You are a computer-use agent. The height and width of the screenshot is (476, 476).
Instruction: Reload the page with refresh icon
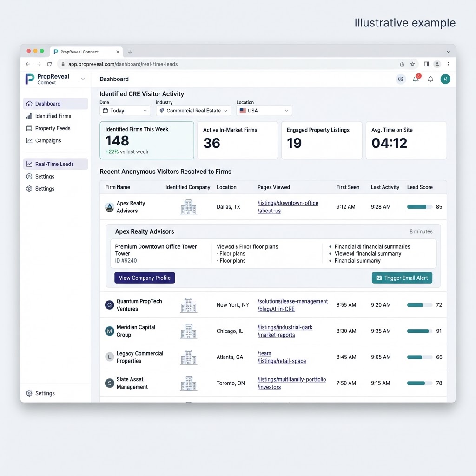[x=49, y=64]
